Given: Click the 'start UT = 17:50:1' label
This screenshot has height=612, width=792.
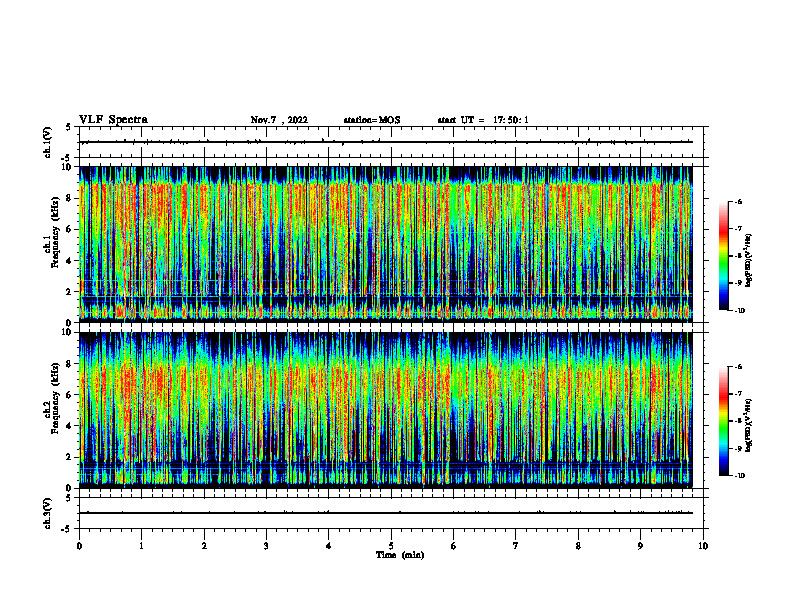Looking at the screenshot, I should (x=483, y=120).
